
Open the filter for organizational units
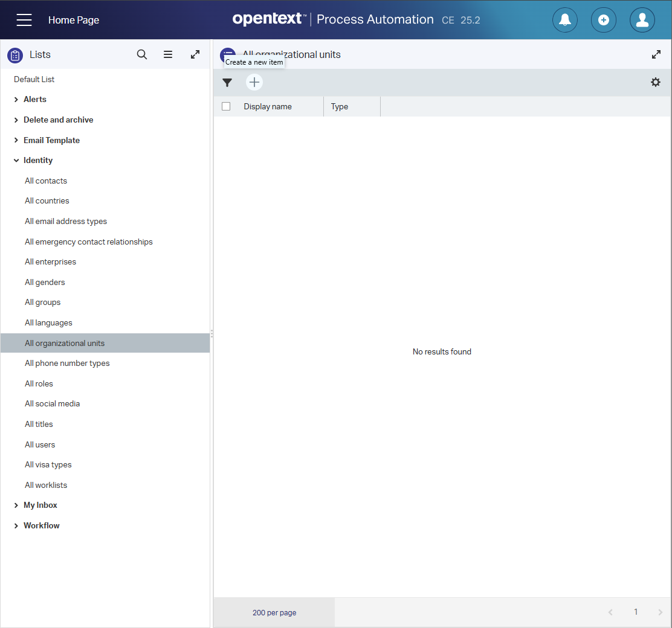click(227, 83)
